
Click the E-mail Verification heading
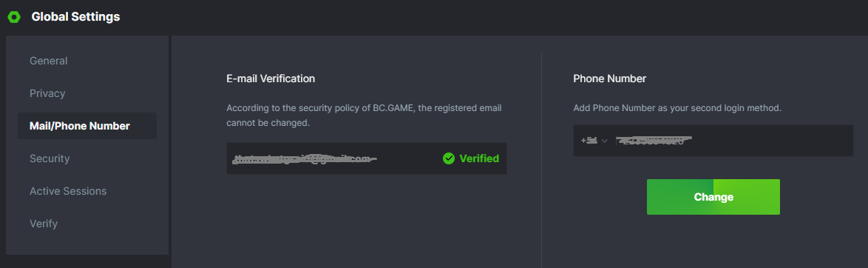click(271, 78)
